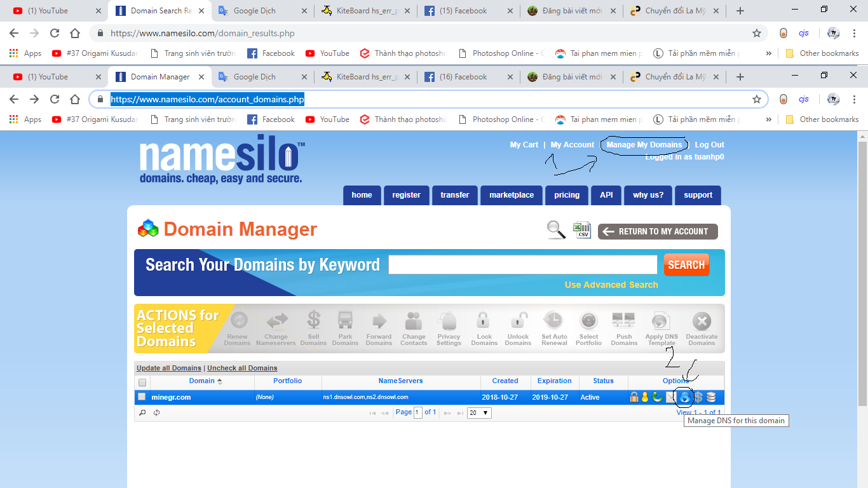The width and height of the screenshot is (868, 488).
Task: Click the Uncheck all Domains link
Action: pyautogui.click(x=242, y=368)
